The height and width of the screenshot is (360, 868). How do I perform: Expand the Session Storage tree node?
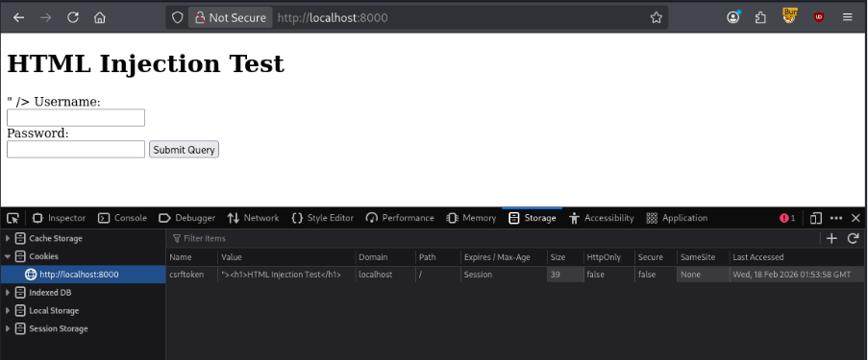(x=8, y=328)
